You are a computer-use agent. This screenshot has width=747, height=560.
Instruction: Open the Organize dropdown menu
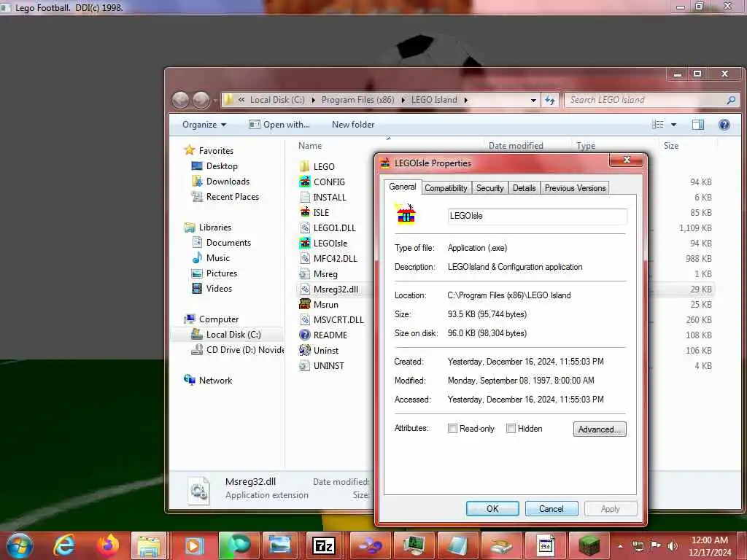tap(204, 125)
